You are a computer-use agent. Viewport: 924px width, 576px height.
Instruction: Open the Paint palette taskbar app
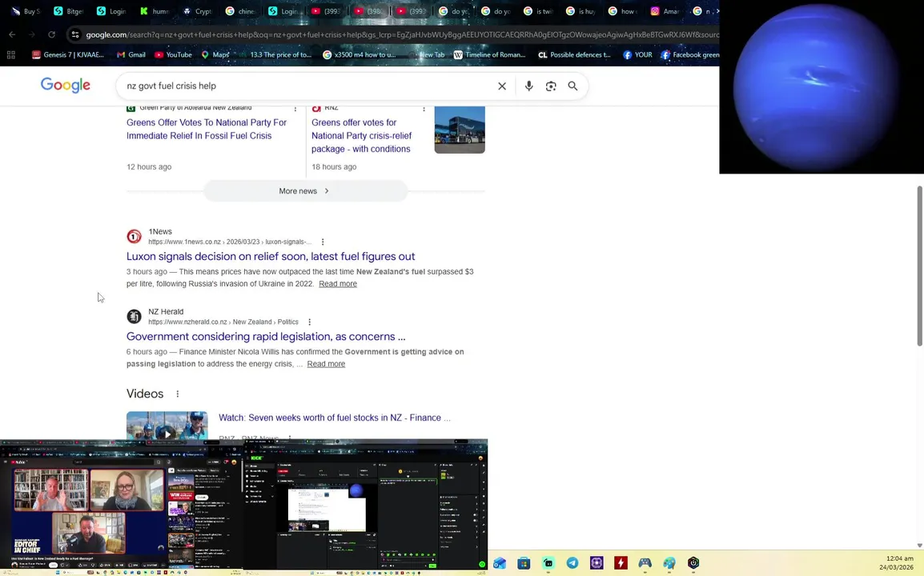(x=669, y=563)
